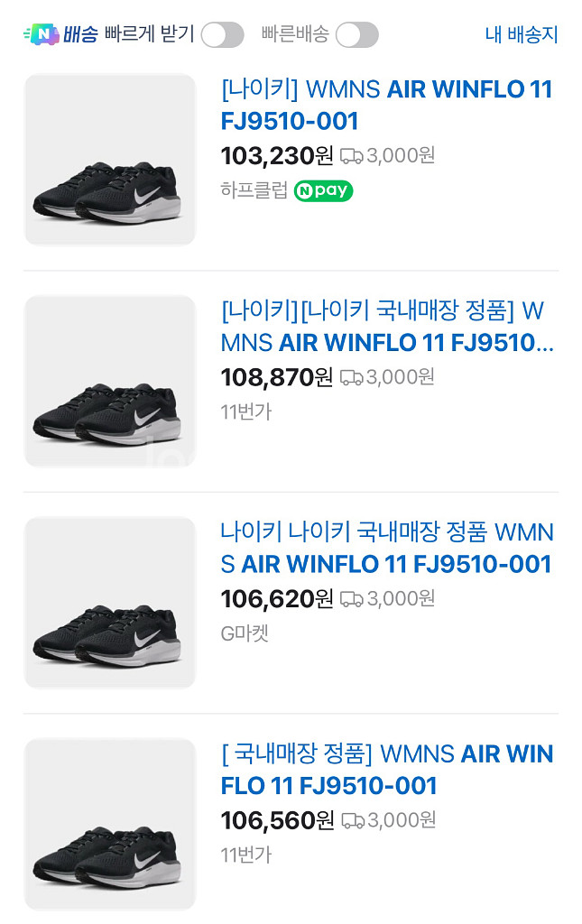Select the G마켓 seller name

pyautogui.click(x=245, y=633)
